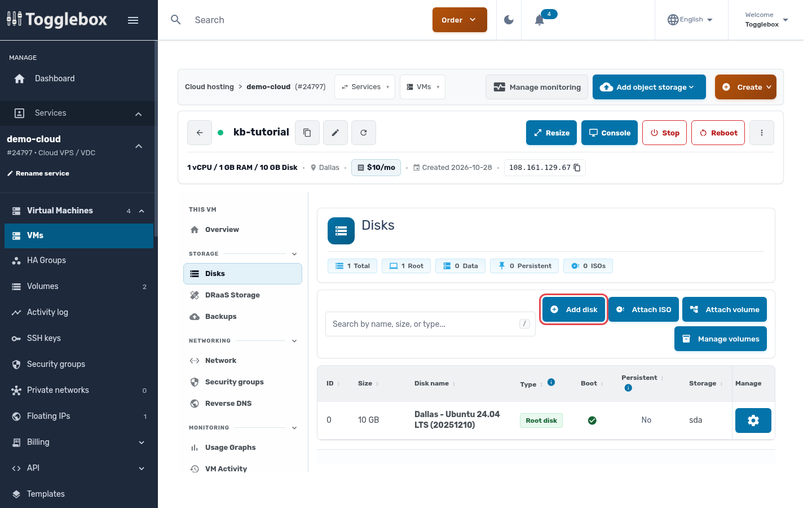Click Type column info icon
The width and height of the screenshot is (812, 508).
[x=551, y=382]
